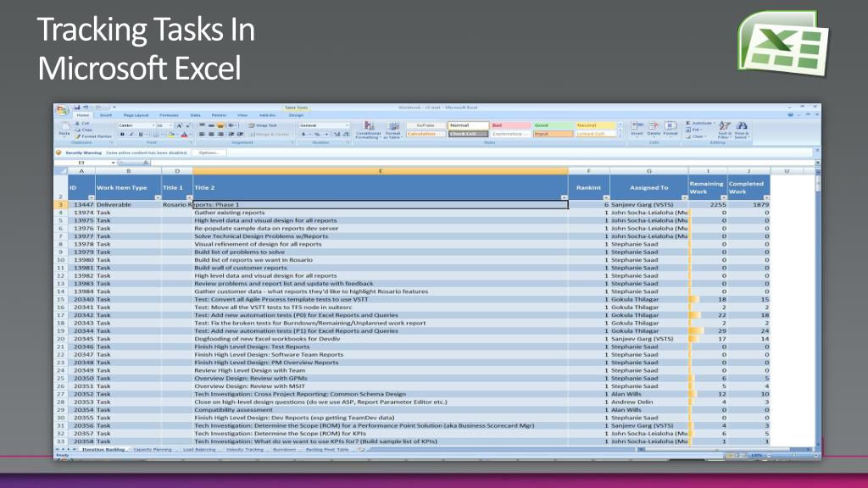Open the filter arrow on Remaining Work header
The image size is (868, 488).
pos(724,197)
